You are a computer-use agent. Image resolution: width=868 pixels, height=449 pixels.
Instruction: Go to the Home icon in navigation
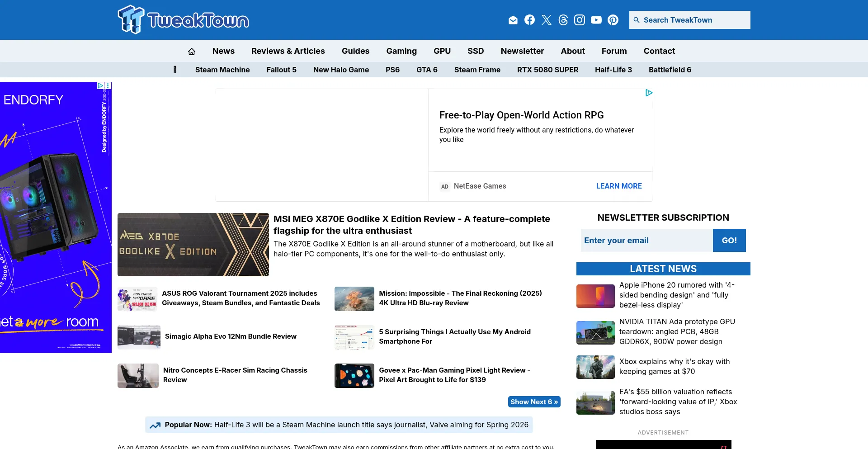tap(192, 52)
